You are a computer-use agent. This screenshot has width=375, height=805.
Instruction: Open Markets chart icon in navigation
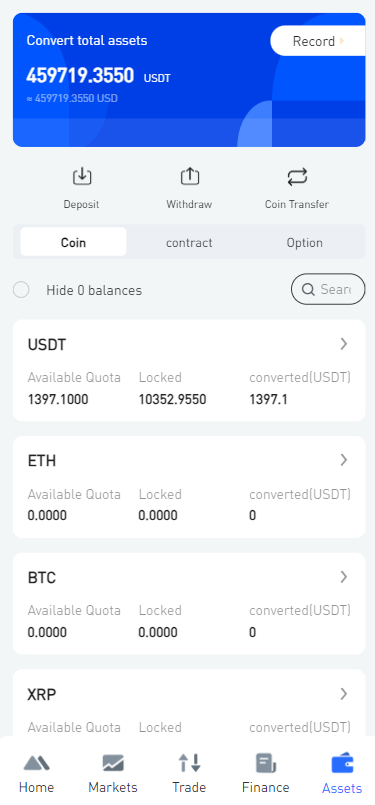[113, 763]
